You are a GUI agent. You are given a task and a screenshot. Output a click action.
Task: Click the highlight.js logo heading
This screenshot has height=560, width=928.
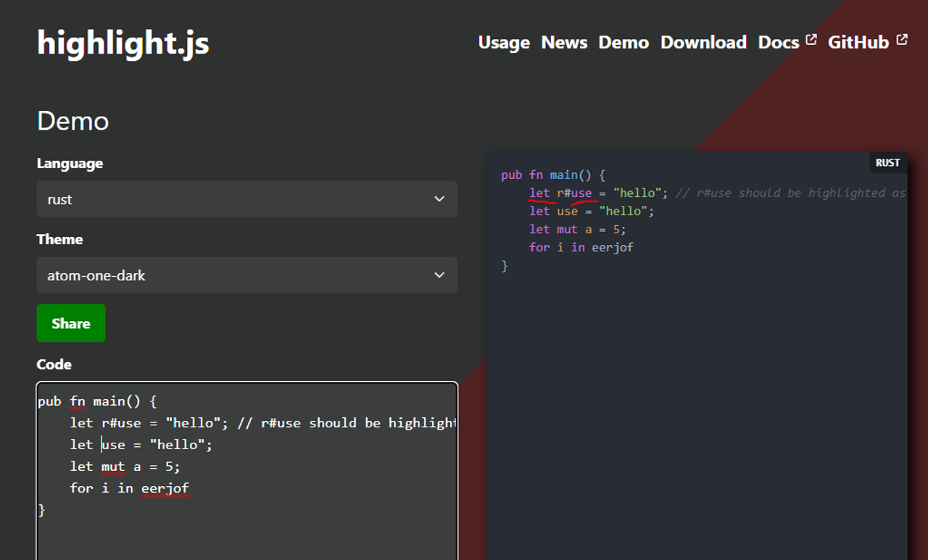coord(123,42)
